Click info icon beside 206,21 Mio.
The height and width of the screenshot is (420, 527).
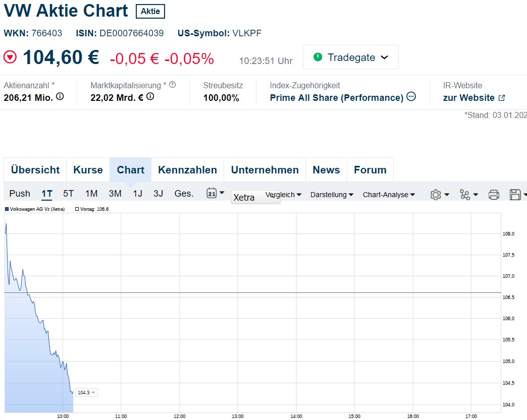pos(60,97)
